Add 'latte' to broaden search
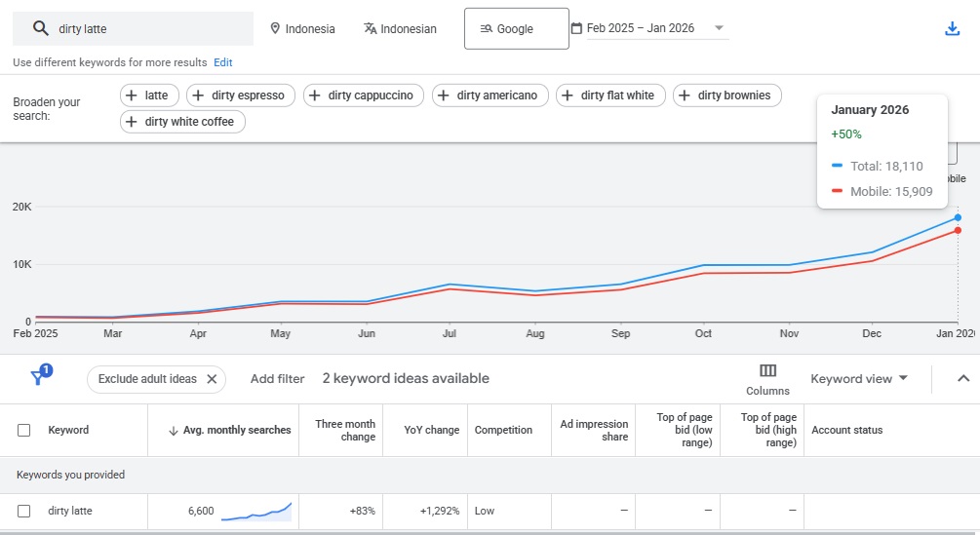 [x=149, y=96]
